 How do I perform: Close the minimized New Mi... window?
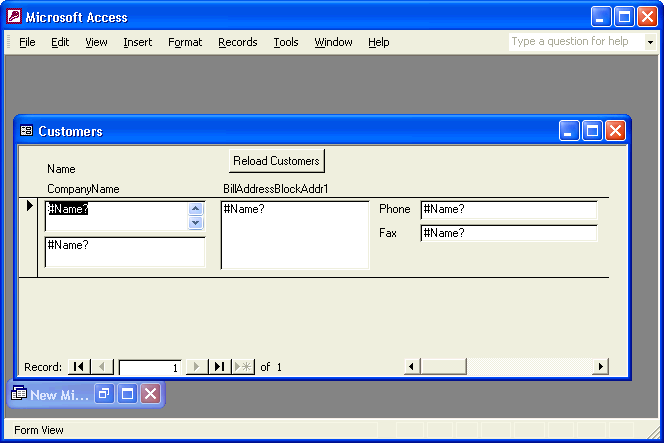pyautogui.click(x=150, y=394)
